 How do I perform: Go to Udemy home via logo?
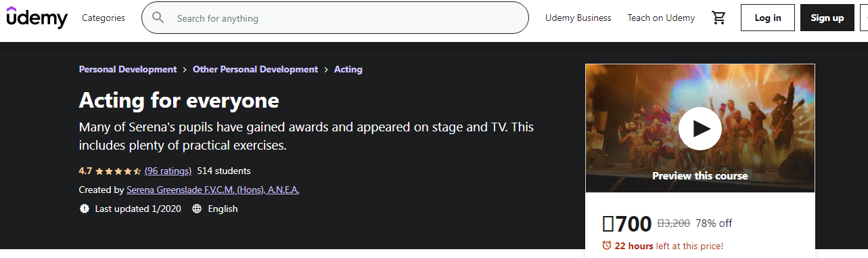click(x=37, y=18)
